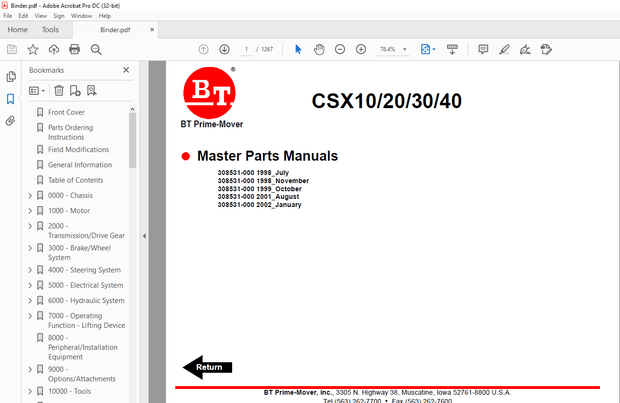Open the Sign menu
Image resolution: width=620 pixels, height=403 pixels.
point(59,16)
